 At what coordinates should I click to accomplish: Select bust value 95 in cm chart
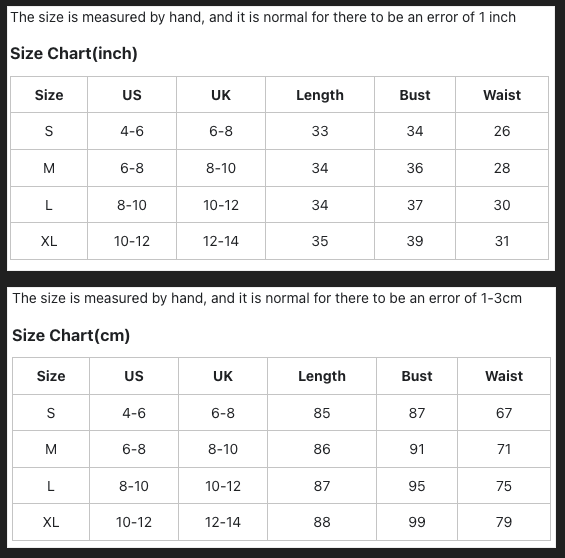pos(417,486)
